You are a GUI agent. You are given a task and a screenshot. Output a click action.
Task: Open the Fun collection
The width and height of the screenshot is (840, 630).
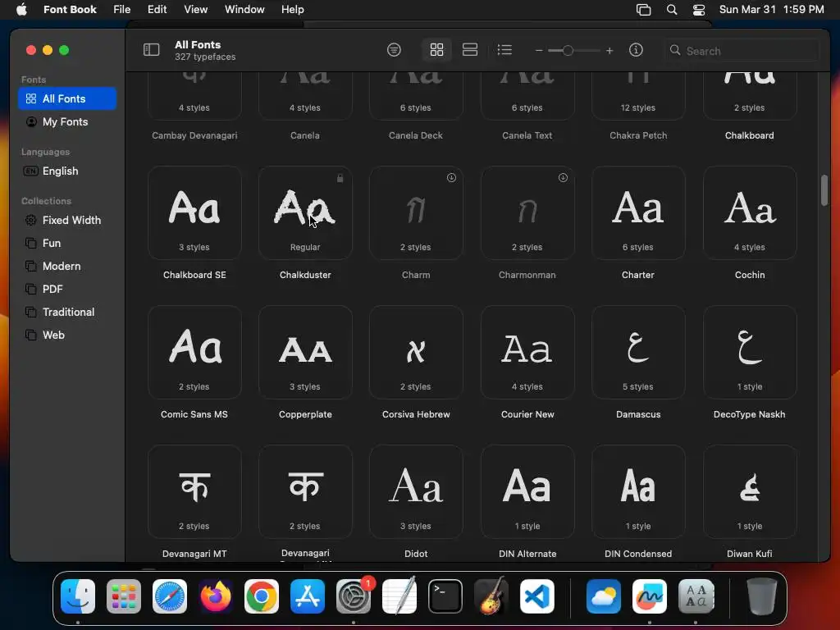(x=67, y=243)
